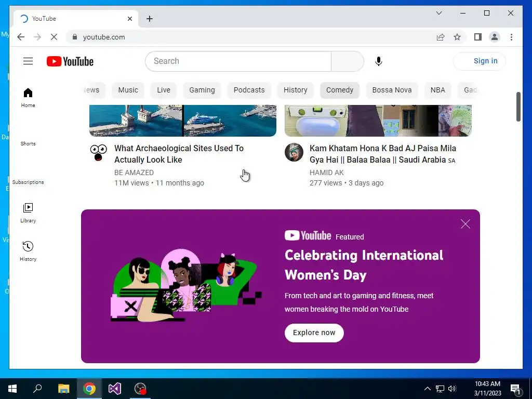Open the BE AMAZED channel avatar

click(x=98, y=153)
